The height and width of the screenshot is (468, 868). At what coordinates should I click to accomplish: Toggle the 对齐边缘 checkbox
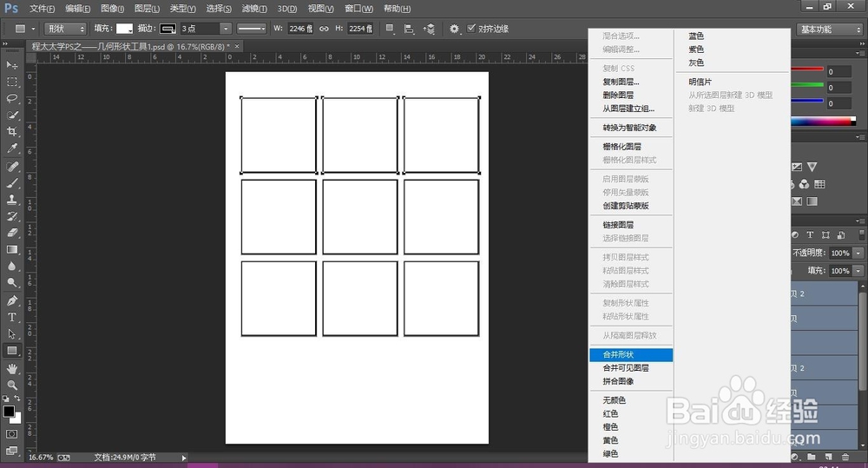(471, 29)
